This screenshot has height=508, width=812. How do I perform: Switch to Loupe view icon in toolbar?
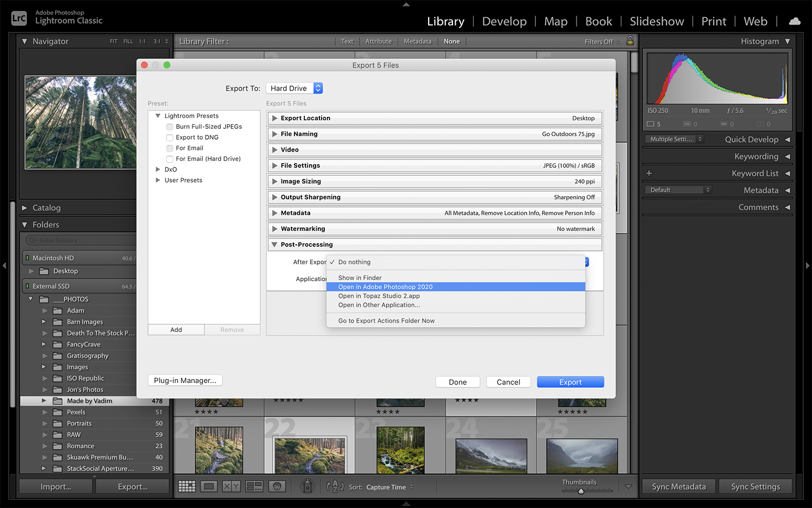(209, 486)
